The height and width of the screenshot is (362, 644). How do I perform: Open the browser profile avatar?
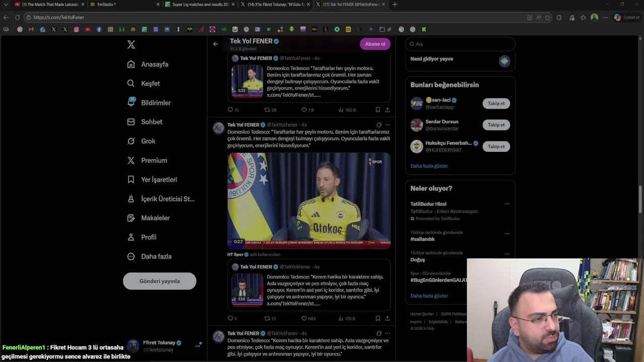click(x=594, y=17)
